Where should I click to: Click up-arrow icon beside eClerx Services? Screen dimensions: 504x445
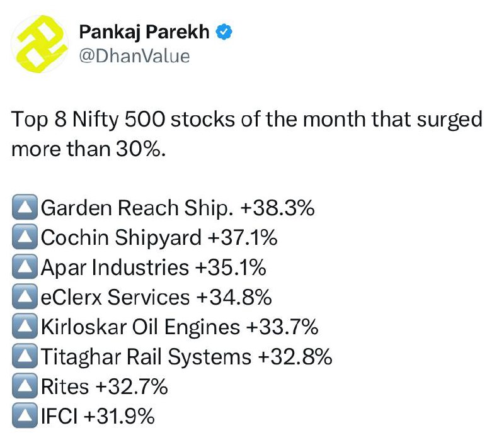(x=25, y=296)
